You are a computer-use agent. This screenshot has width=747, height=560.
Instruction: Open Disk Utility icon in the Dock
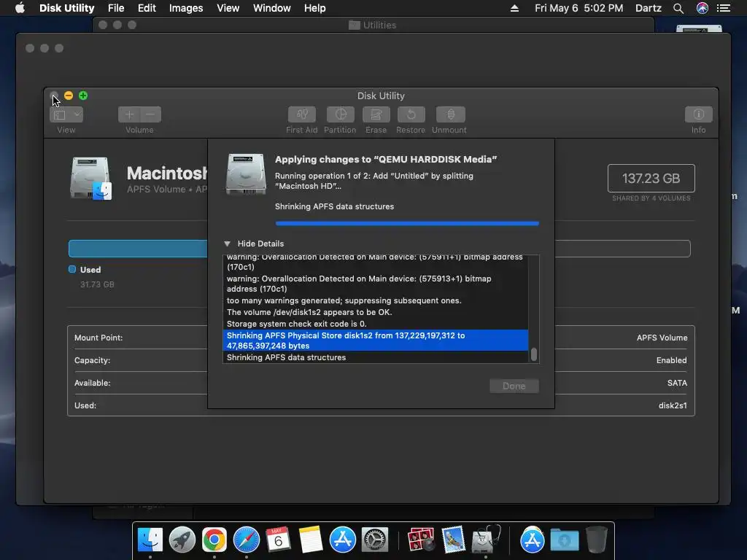[485, 540]
